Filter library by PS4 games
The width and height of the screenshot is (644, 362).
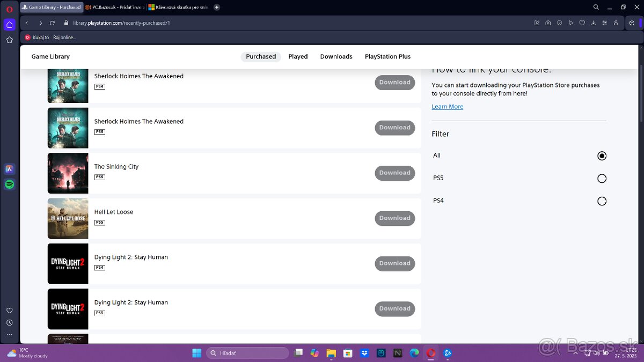tap(602, 201)
